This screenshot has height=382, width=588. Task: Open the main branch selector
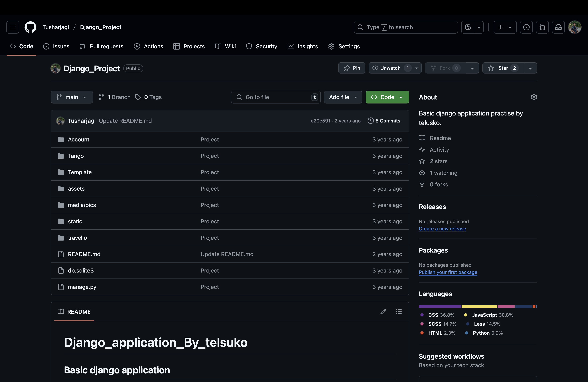point(72,97)
